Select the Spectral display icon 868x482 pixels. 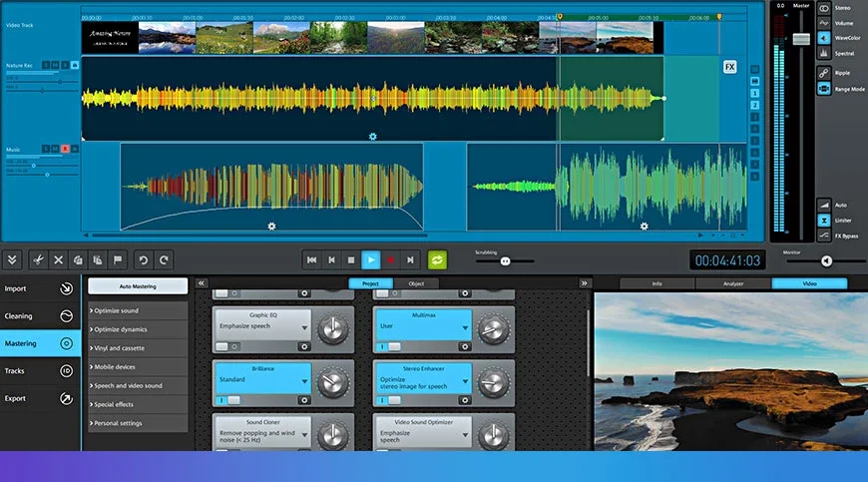click(824, 52)
